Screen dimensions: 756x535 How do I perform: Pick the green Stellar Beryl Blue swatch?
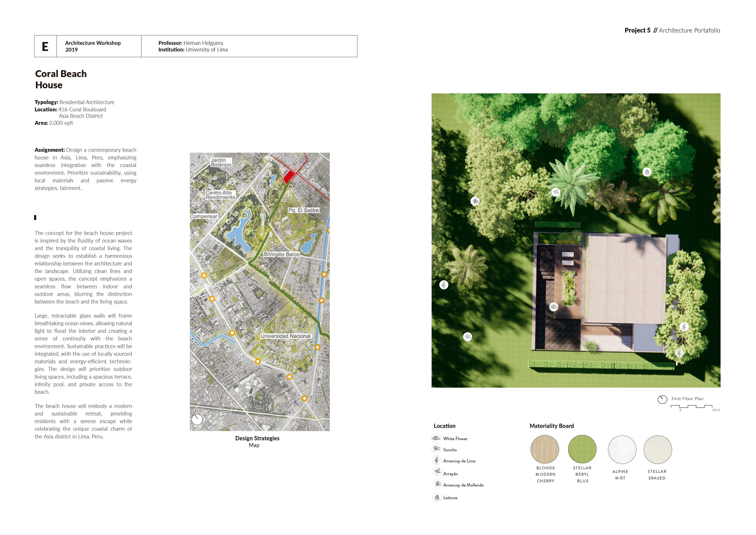582,449
